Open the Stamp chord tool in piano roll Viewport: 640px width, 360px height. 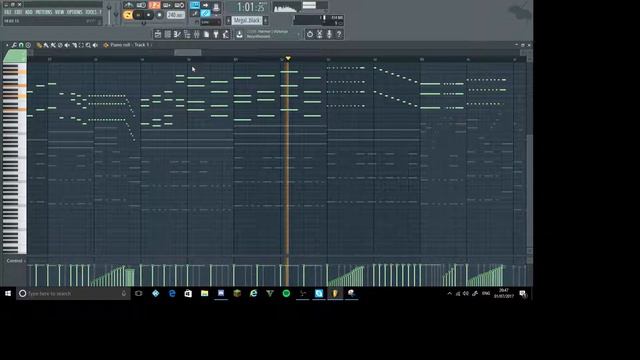pyautogui.click(x=28, y=45)
